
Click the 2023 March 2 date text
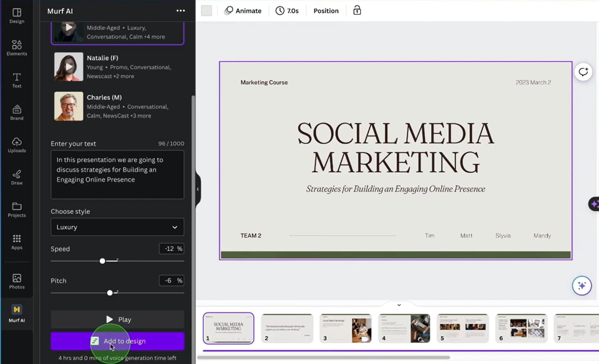click(x=533, y=83)
